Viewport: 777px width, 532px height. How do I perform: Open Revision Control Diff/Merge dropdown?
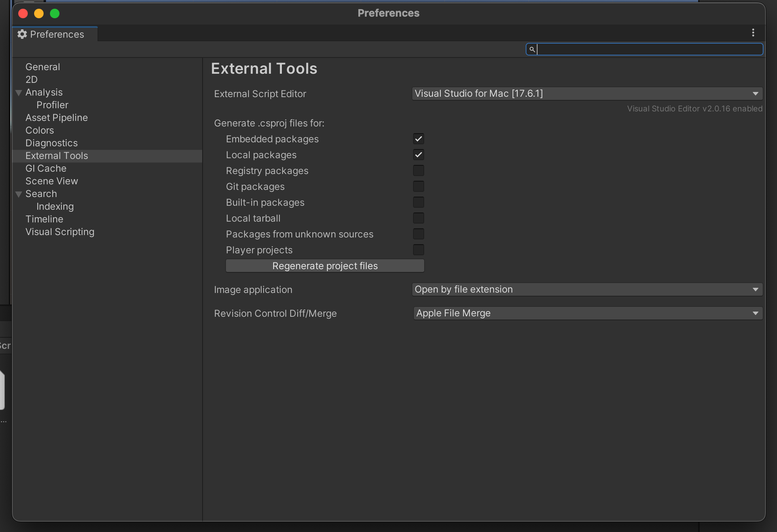click(587, 314)
